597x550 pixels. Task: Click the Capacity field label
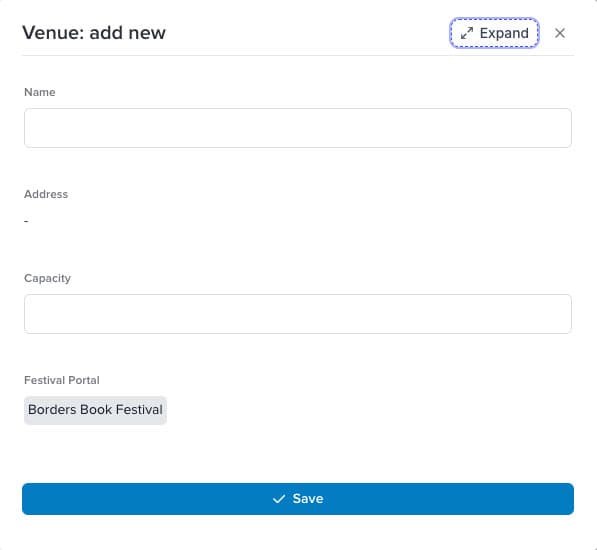47,278
